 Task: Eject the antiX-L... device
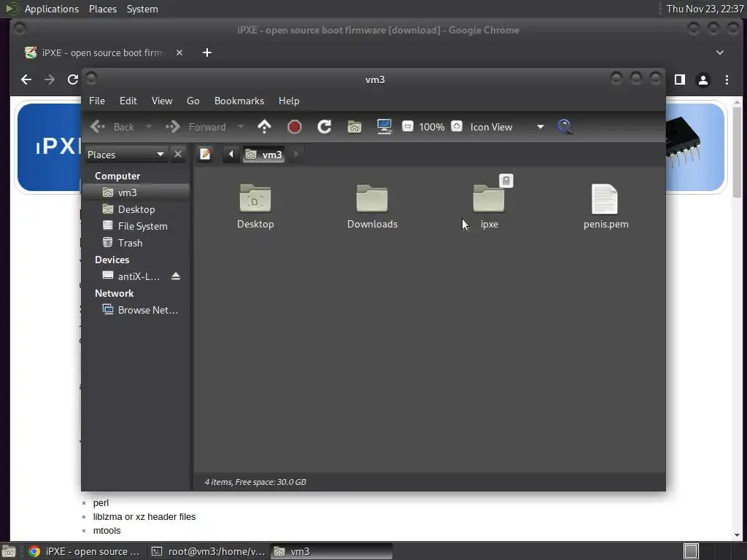(176, 276)
